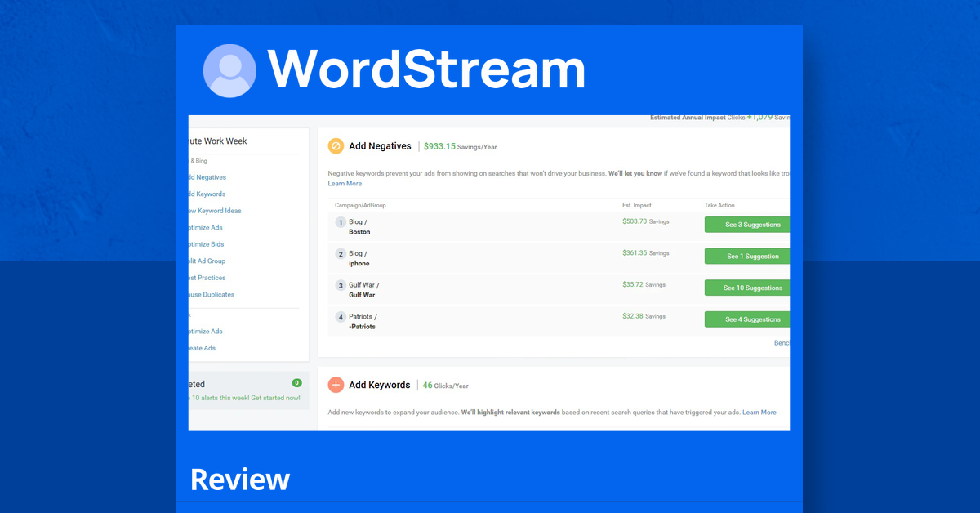980x513 pixels.
Task: Click the numbered badge beside Blog / Boston
Action: (341, 221)
